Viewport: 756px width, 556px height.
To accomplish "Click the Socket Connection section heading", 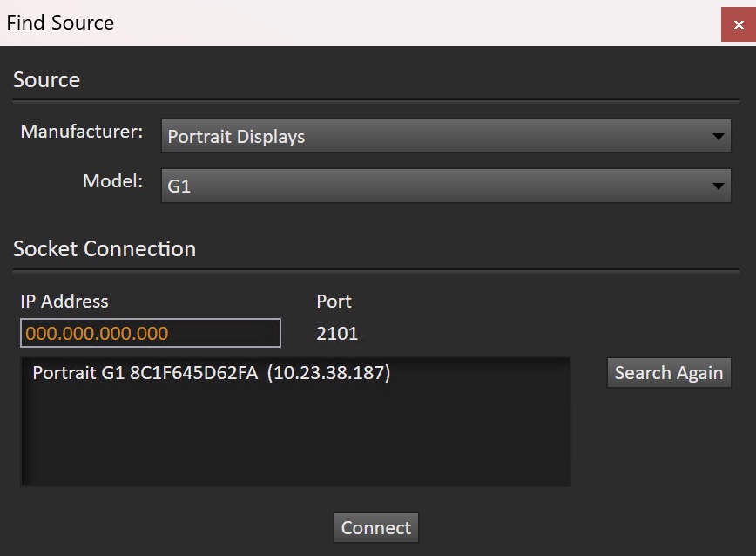I will click(x=105, y=249).
